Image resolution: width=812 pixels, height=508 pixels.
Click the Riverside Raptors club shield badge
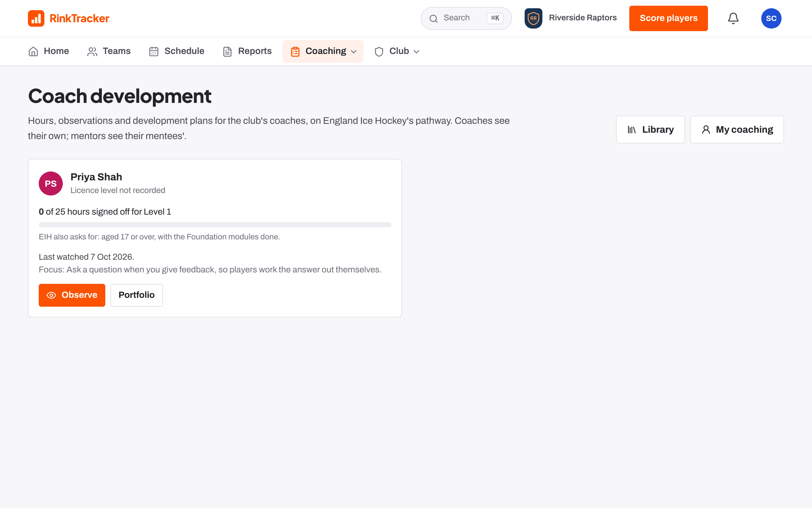coord(533,18)
